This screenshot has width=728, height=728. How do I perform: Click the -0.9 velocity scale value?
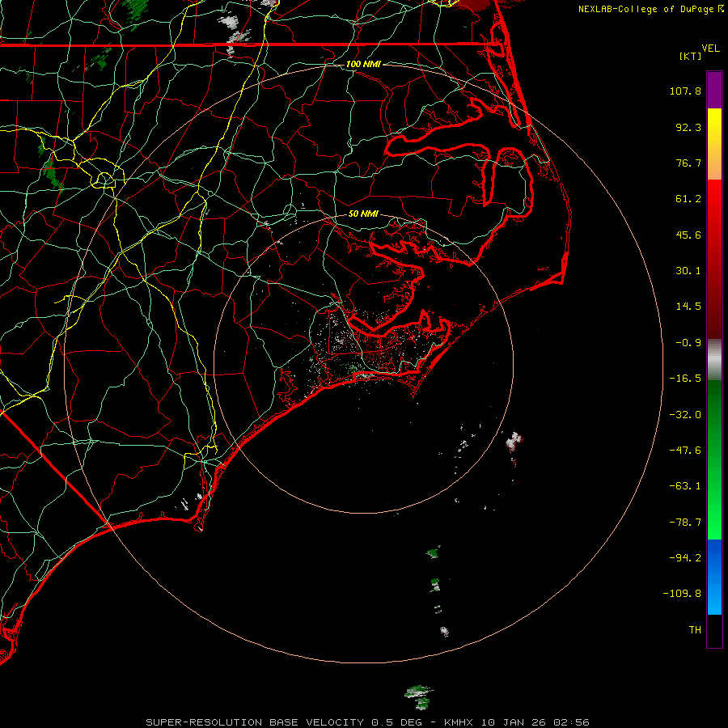pyautogui.click(x=688, y=343)
